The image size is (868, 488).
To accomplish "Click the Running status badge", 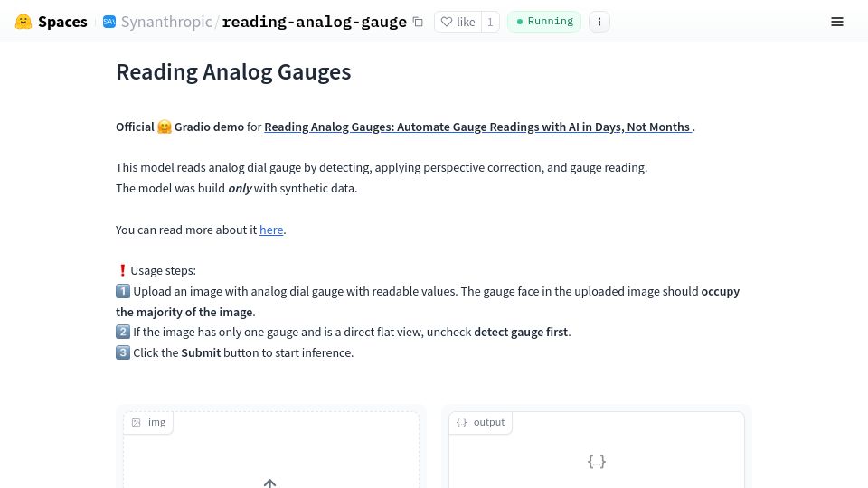I will (x=544, y=22).
